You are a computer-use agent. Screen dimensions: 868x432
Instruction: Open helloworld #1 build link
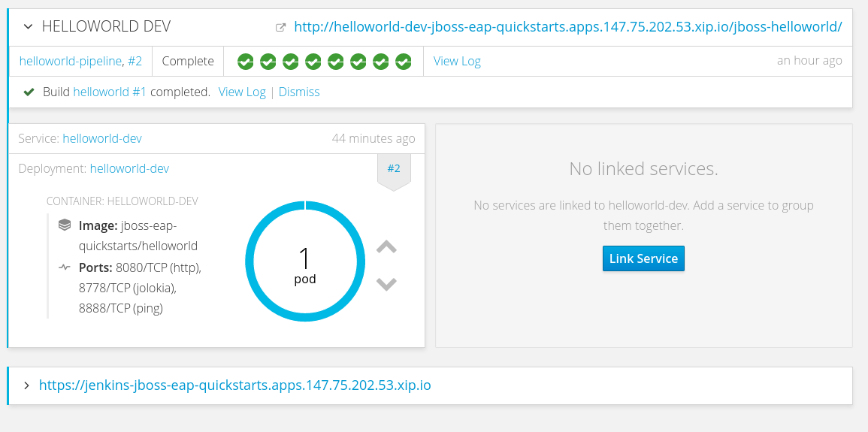[x=110, y=92]
